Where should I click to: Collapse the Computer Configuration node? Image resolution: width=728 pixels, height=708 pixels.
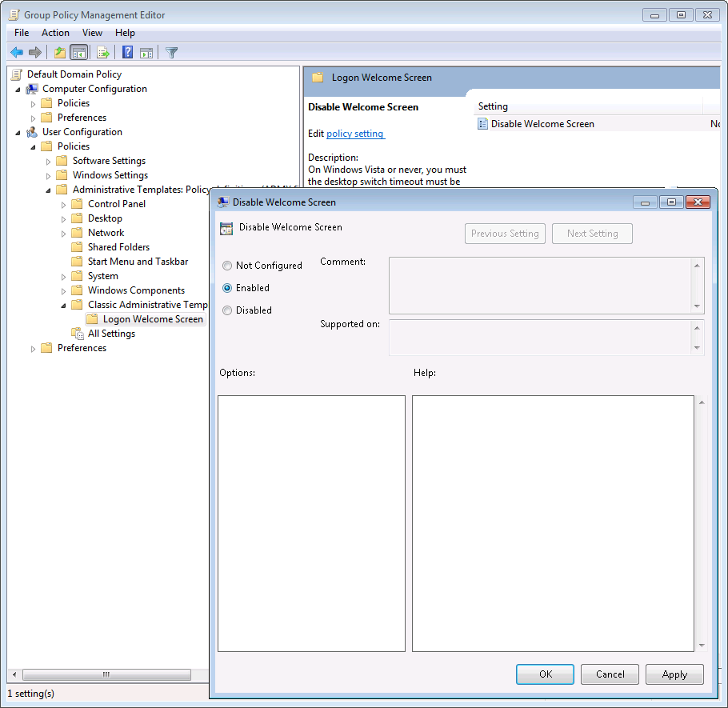pyautogui.click(x=19, y=89)
